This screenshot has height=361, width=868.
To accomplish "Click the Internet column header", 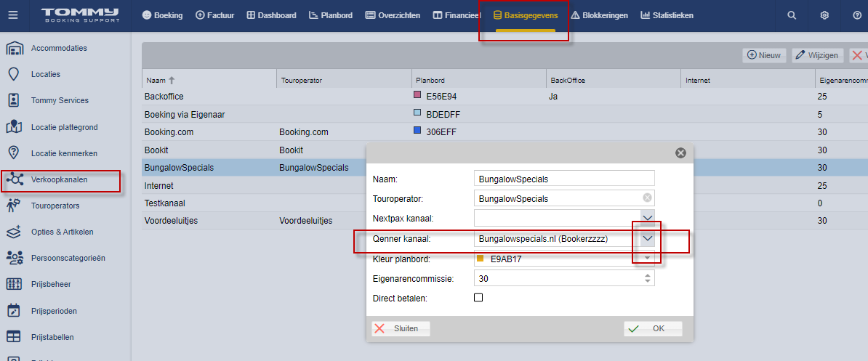I will click(748, 80).
